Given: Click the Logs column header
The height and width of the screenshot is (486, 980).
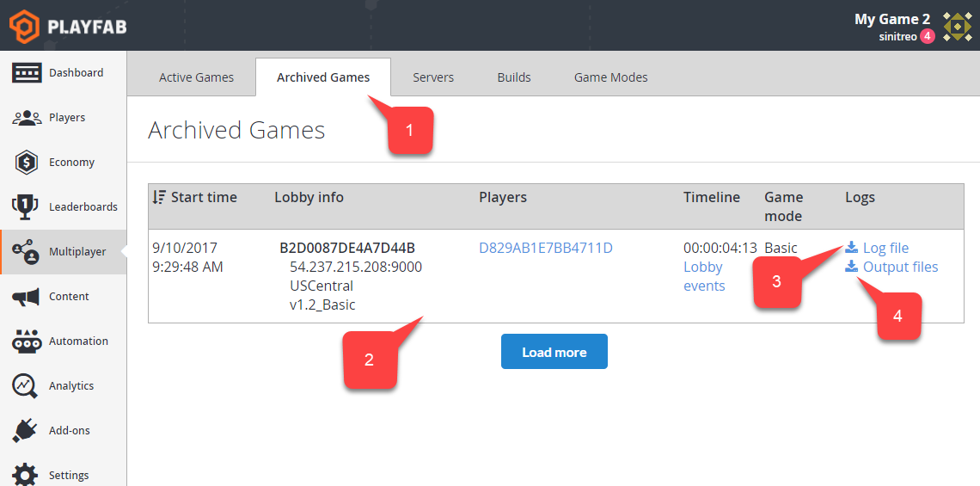Looking at the screenshot, I should 860,198.
